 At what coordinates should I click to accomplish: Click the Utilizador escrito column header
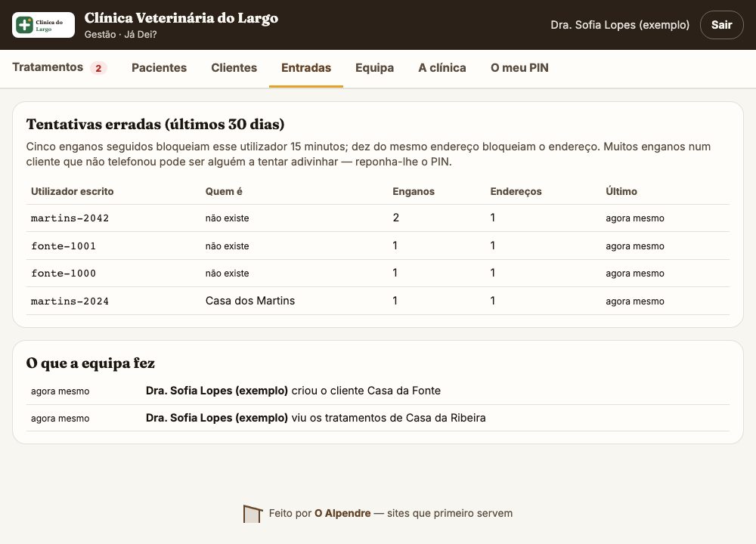pos(73,191)
